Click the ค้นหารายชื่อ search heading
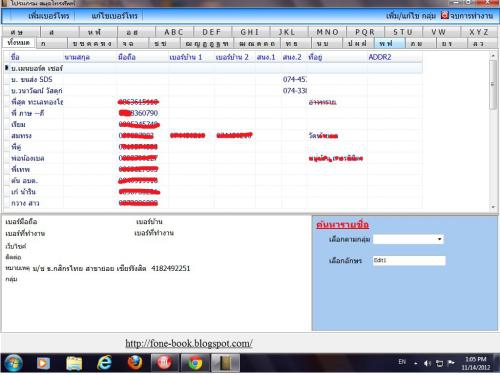This screenshot has height=375, width=500. click(342, 225)
